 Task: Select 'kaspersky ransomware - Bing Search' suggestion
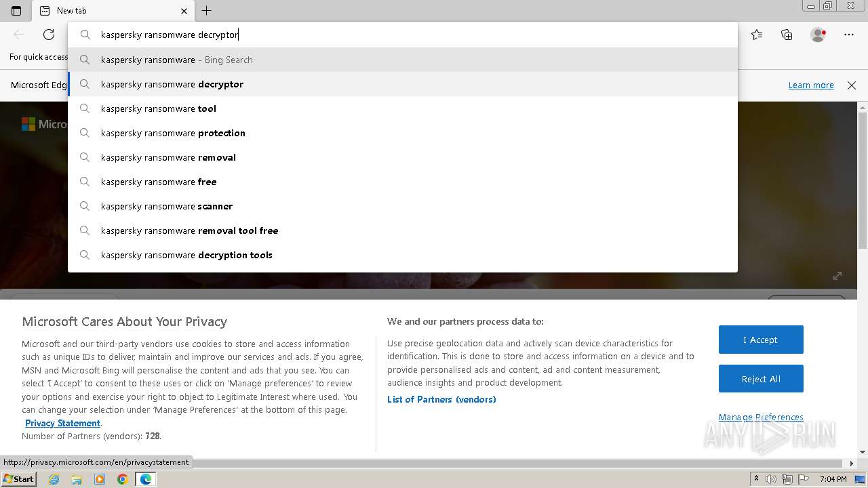403,60
